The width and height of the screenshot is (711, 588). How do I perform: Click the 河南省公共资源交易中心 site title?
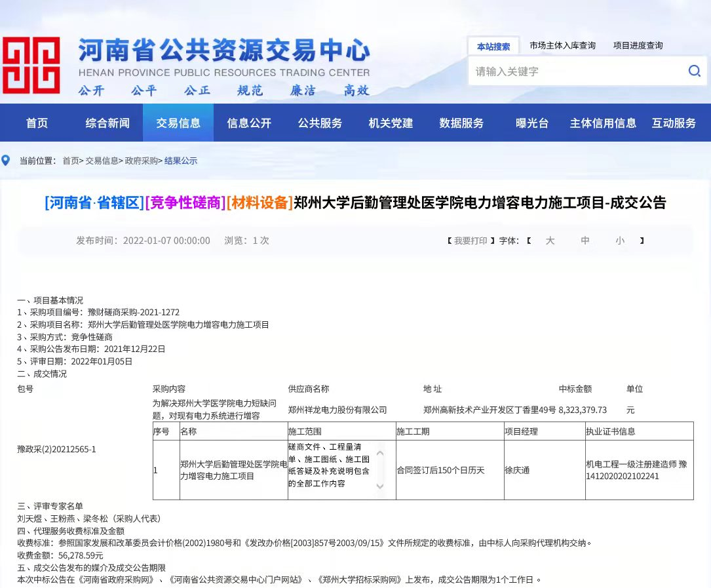pos(224,50)
